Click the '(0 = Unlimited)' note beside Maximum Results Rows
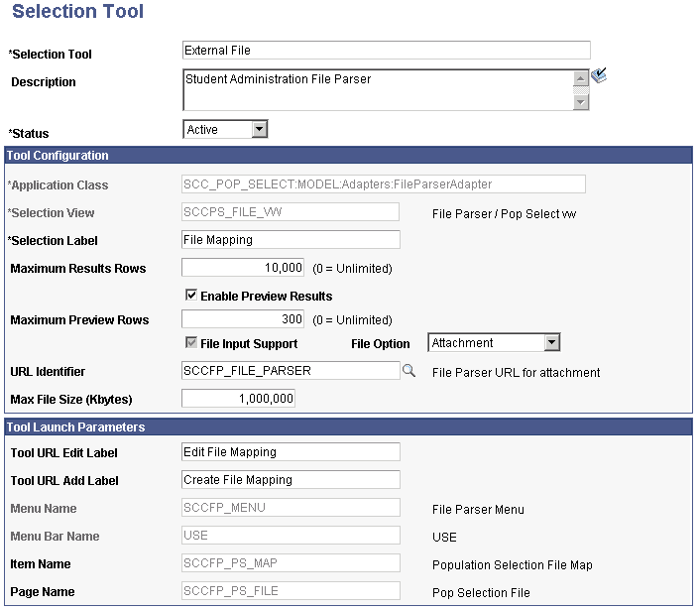The image size is (700, 609). [352, 269]
